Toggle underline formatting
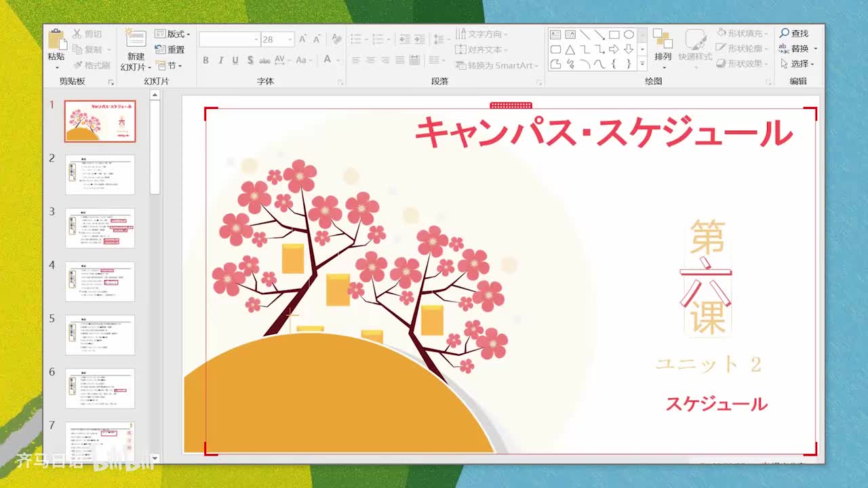The image size is (868, 488). pos(235,60)
